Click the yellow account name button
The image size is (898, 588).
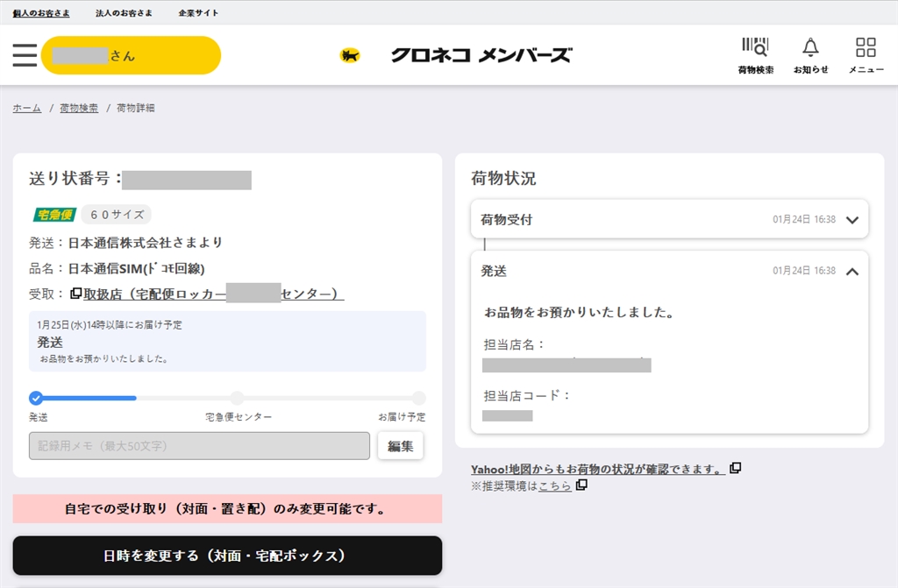[x=132, y=55]
